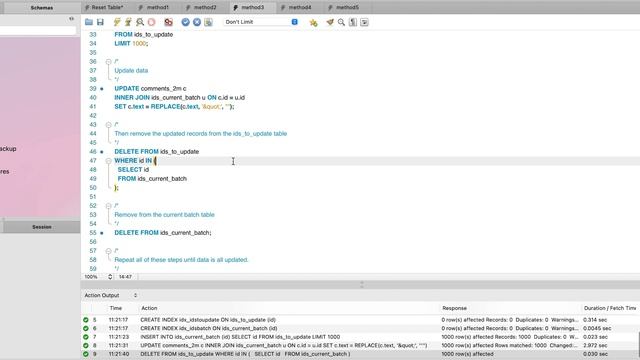The image size is (640, 360).
Task: Select the DELETE FROM ids_to_update output row
Action: [x=359, y=354]
